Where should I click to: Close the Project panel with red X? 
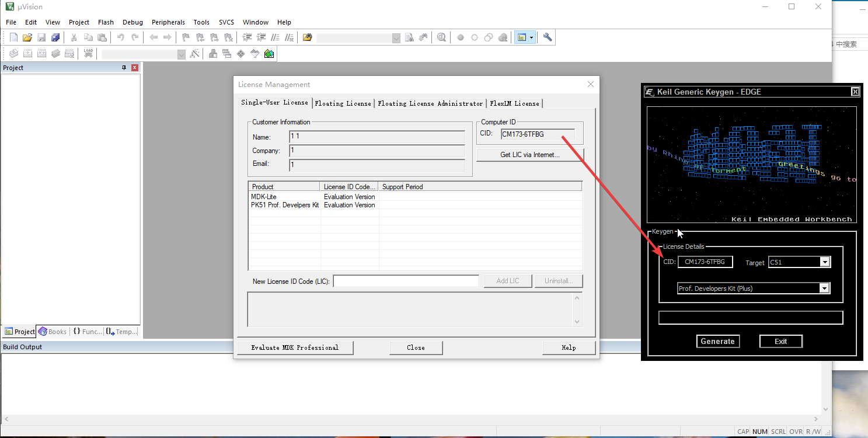tap(135, 68)
